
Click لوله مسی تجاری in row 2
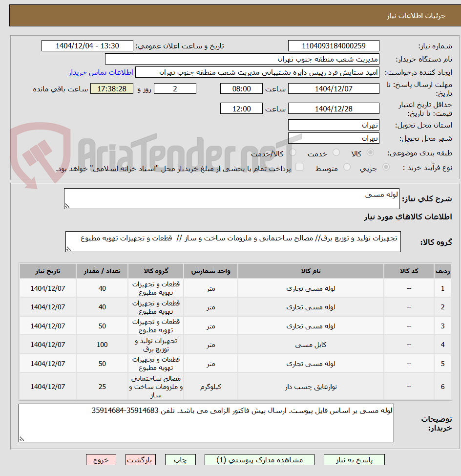coord(311,307)
